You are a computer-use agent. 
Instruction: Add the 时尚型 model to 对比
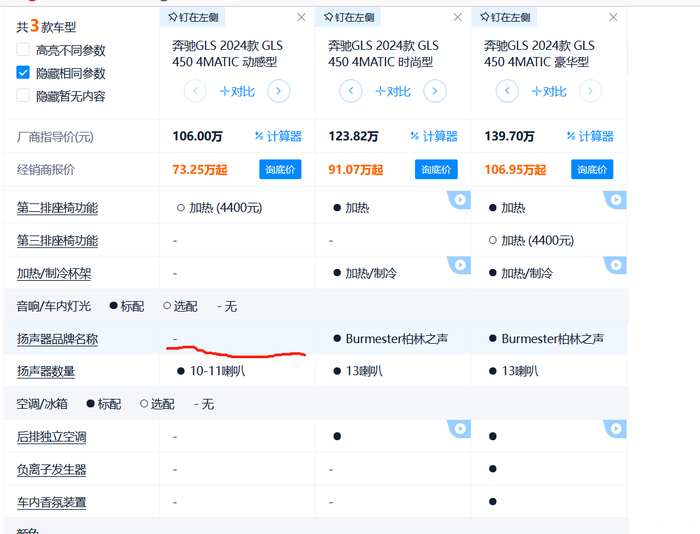[393, 92]
